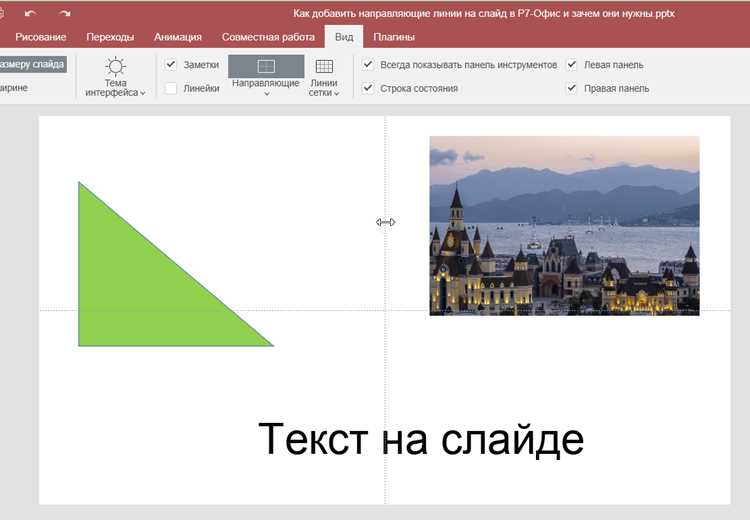Screen dimensions: 750x520
Task: Expand the Тема интерфейса dropdown arrow
Action: coord(143,93)
